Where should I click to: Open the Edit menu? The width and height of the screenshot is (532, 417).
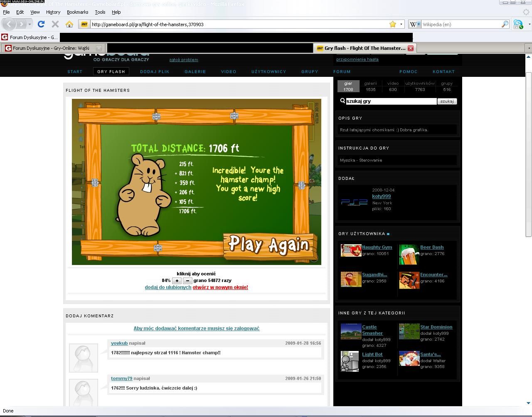click(20, 12)
